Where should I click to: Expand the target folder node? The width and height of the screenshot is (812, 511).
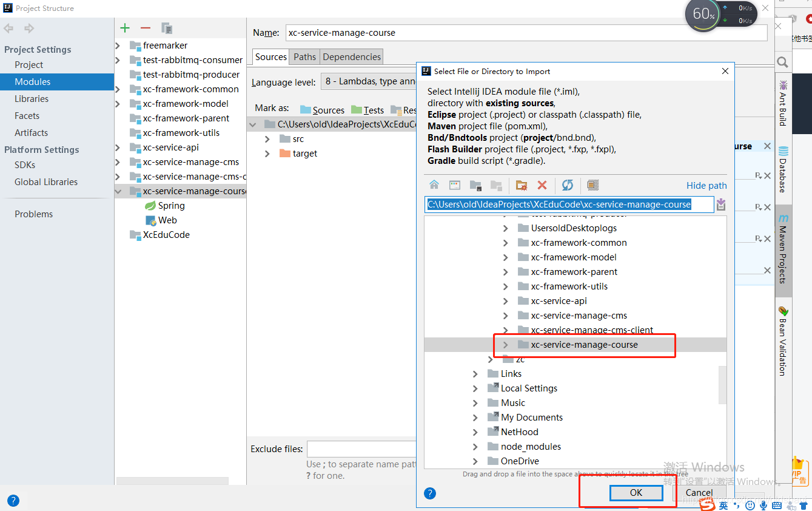pos(267,154)
